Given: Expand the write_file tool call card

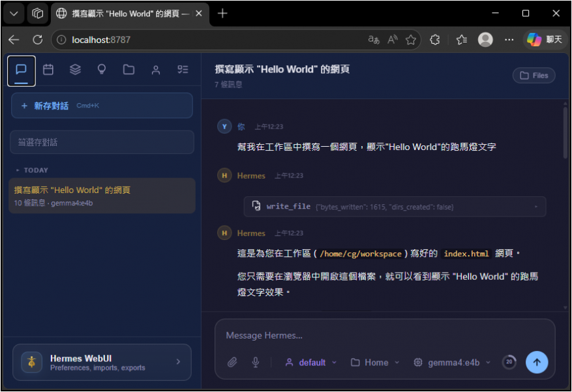Looking at the screenshot, I should click(395, 207).
